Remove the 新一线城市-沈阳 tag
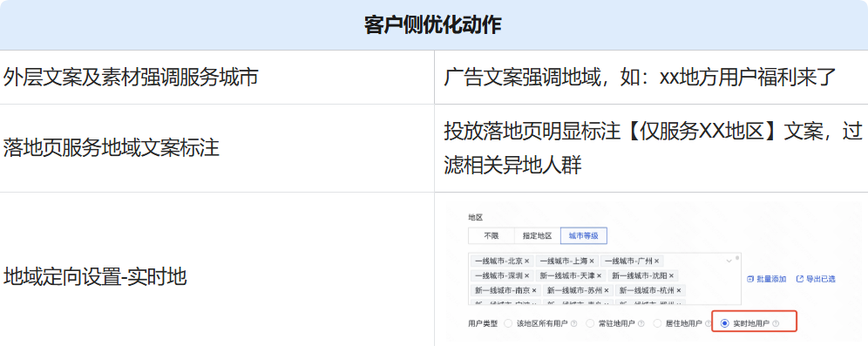Image resolution: width=868 pixels, height=346 pixels. [x=671, y=275]
